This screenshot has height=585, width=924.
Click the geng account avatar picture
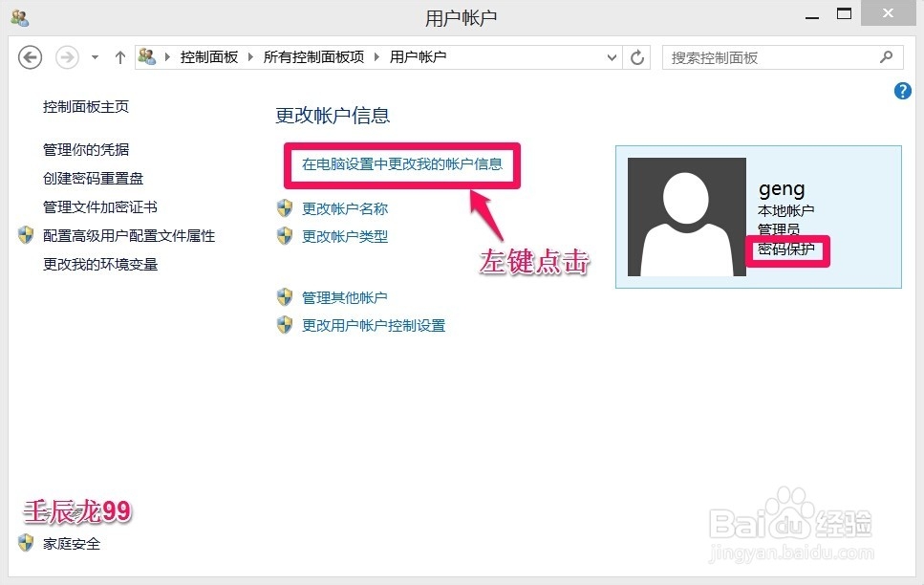pyautogui.click(x=685, y=215)
